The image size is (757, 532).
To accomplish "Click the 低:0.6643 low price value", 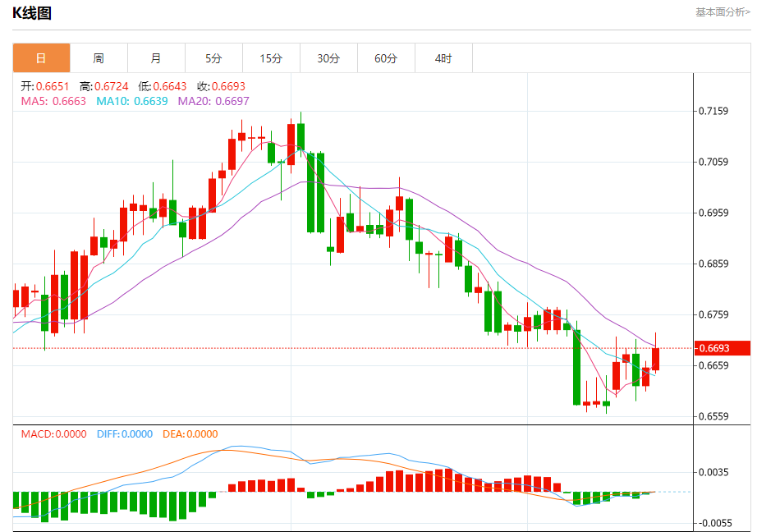I will (x=163, y=86).
